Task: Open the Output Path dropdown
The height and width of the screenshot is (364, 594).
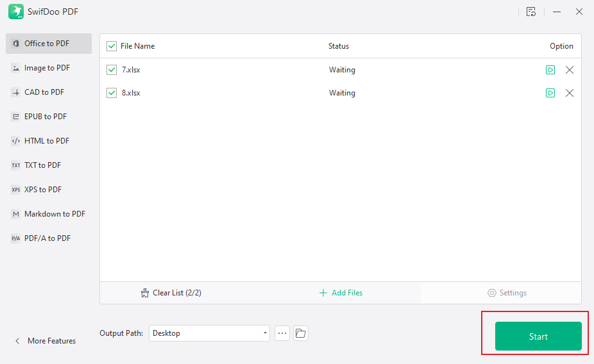Action: point(209,333)
